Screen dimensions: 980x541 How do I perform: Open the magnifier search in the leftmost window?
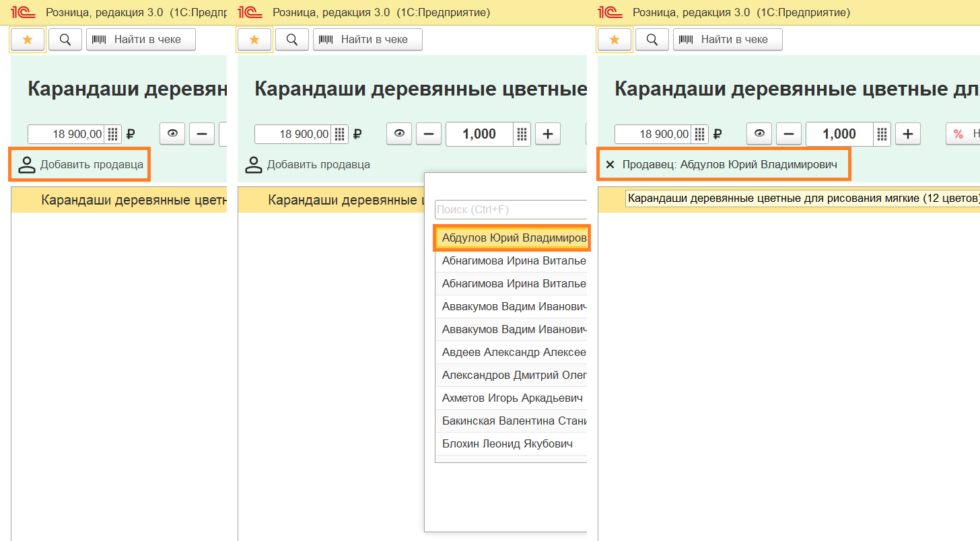tap(65, 40)
